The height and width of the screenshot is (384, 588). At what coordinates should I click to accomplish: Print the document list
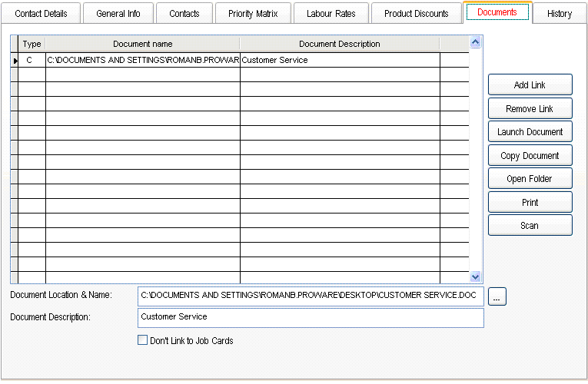(x=530, y=203)
